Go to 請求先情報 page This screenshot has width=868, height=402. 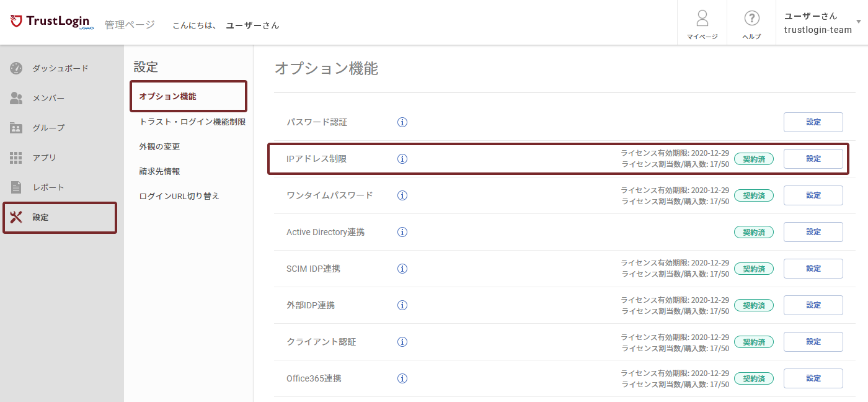click(159, 171)
